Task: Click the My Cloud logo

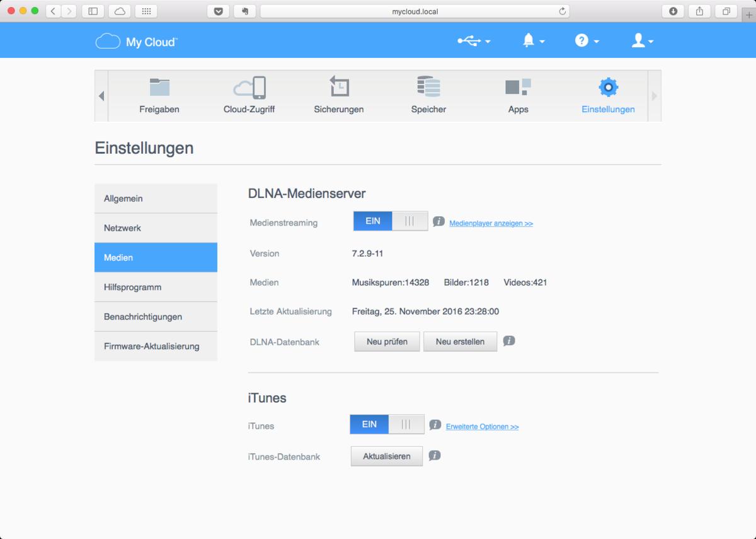Action: pos(136,42)
